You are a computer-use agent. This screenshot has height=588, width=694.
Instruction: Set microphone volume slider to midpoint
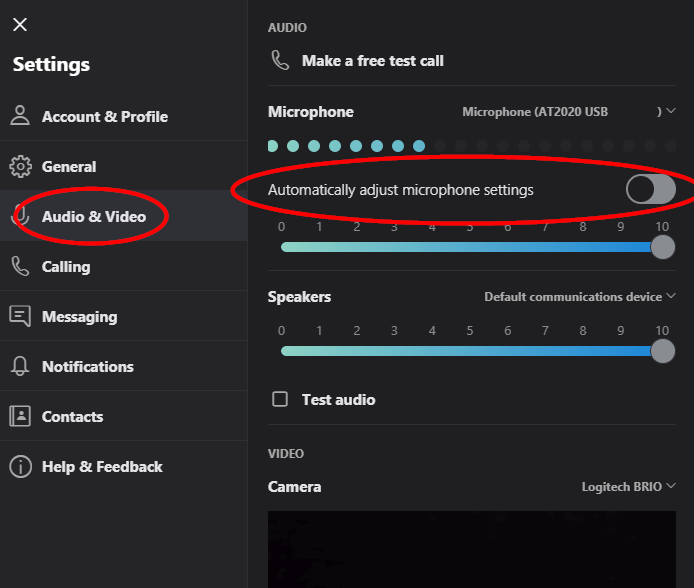(470, 247)
